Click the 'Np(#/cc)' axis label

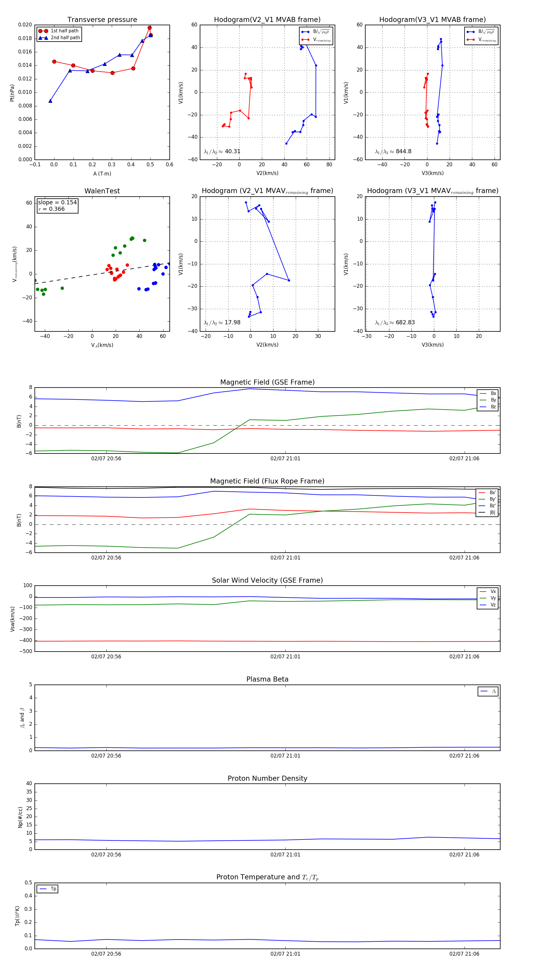21,817
